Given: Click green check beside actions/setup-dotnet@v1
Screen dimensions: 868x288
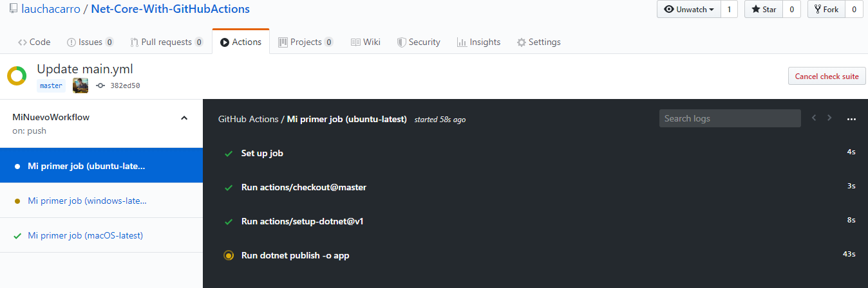Looking at the screenshot, I should point(228,222).
